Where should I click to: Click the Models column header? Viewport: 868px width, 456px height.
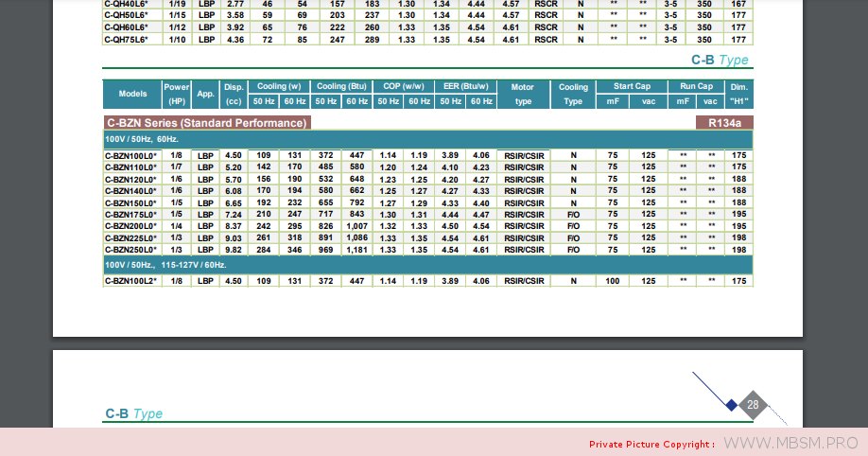click(132, 94)
